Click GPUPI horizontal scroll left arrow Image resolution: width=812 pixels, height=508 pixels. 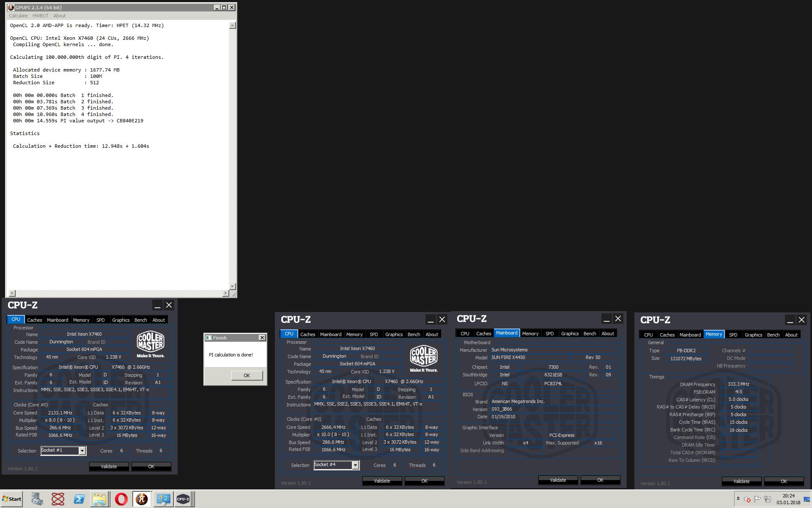pos(12,293)
